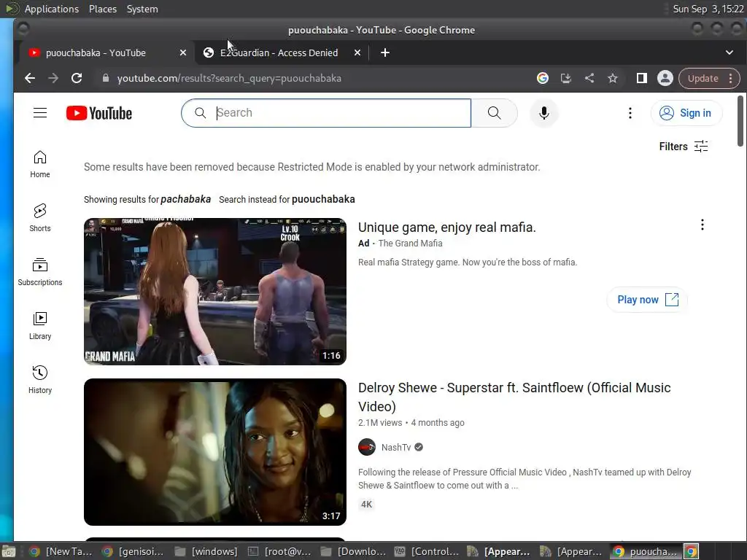Open new tab with plus icon
The width and height of the screenshot is (747, 560).
click(385, 52)
